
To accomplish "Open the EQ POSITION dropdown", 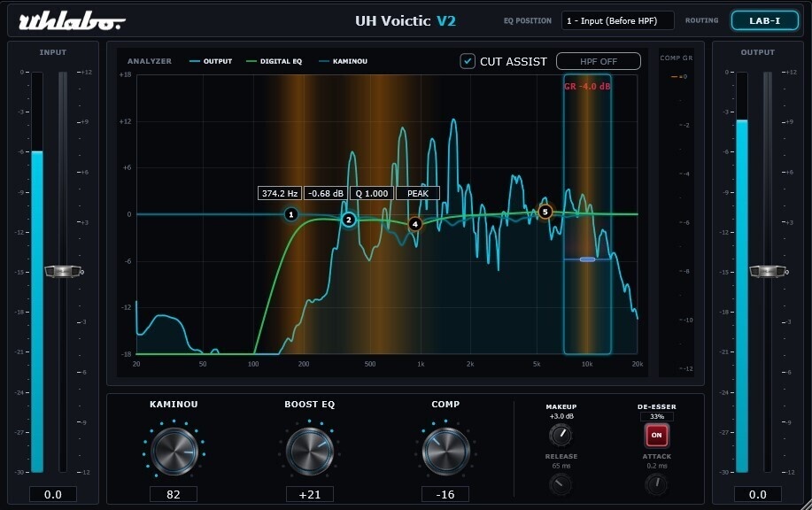I will point(617,20).
